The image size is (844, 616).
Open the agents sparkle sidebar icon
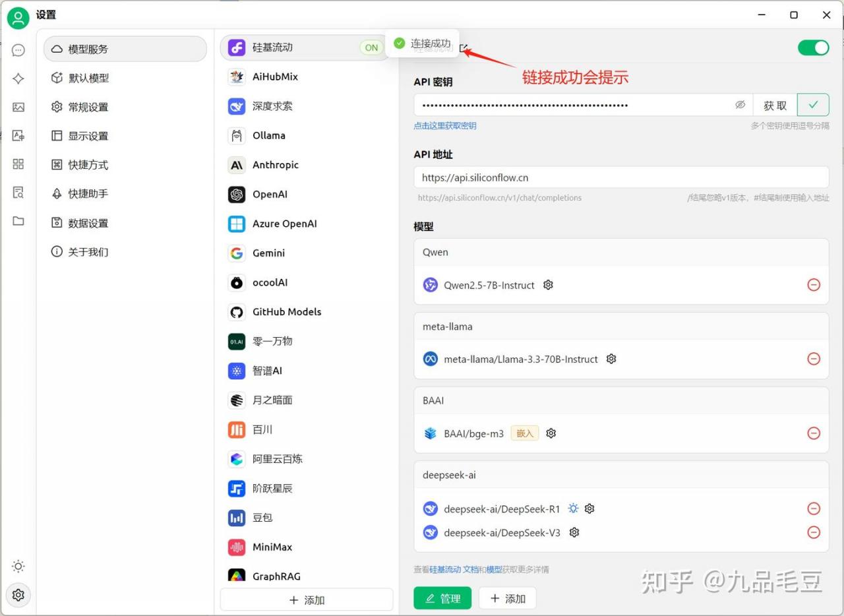[x=18, y=78]
